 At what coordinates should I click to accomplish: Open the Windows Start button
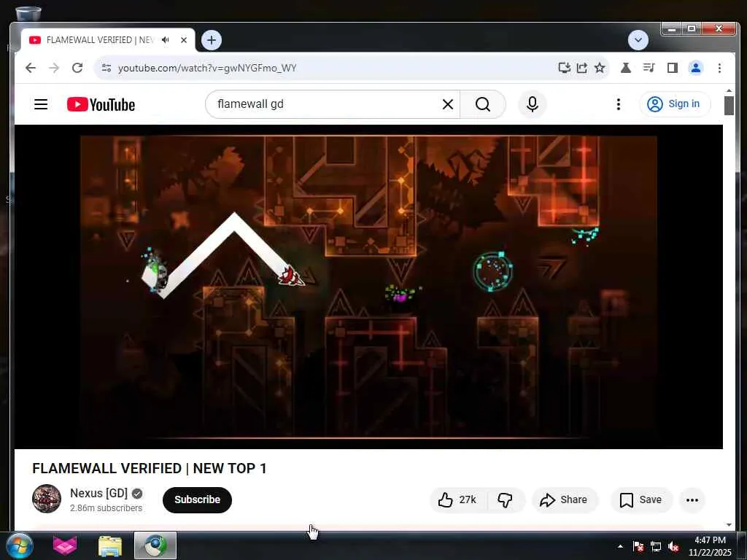coord(20,545)
